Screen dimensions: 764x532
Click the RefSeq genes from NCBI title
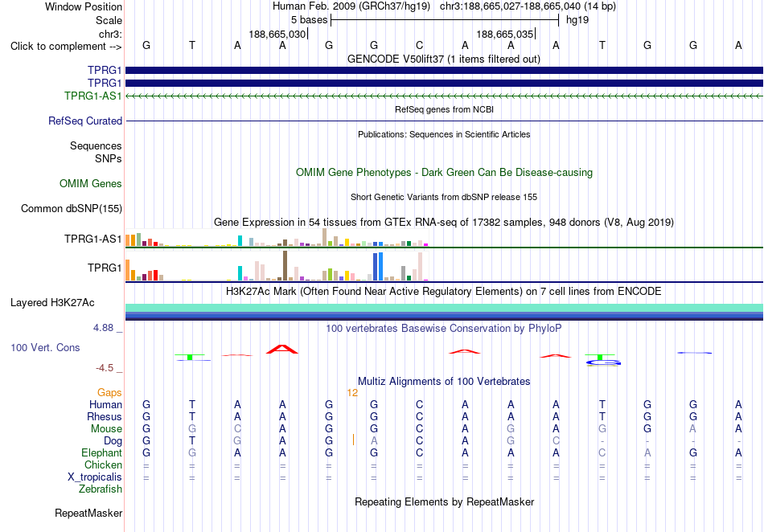click(444, 109)
